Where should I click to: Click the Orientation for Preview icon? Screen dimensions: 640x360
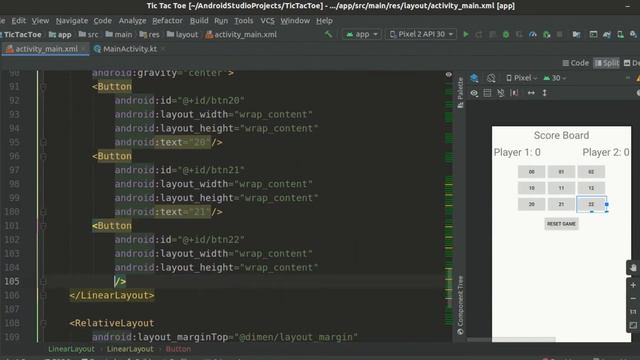(491, 78)
